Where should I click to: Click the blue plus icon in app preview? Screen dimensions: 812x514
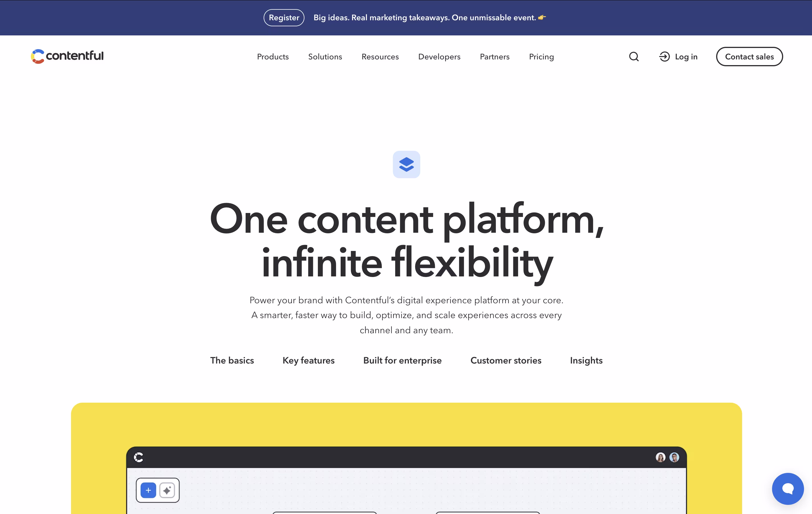[148, 490]
